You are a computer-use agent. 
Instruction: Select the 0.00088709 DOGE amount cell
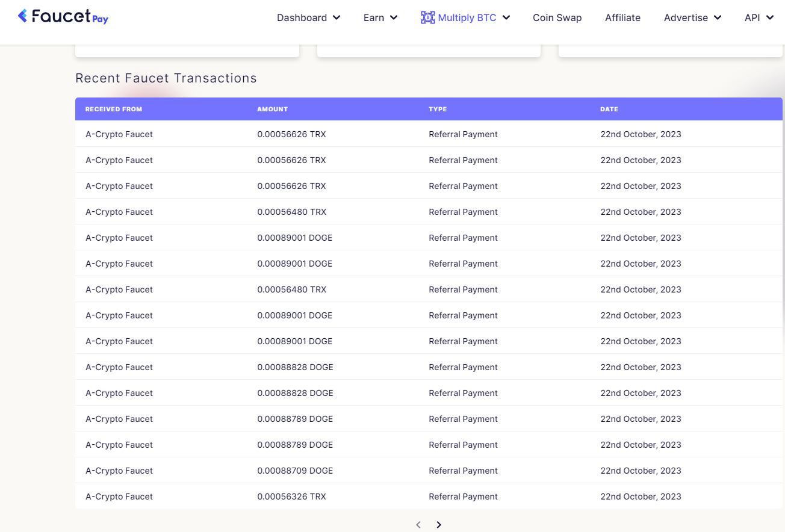point(295,471)
